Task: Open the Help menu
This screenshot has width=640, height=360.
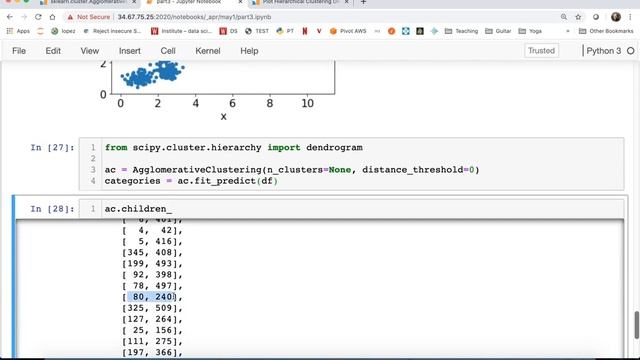Action: click(x=249, y=51)
